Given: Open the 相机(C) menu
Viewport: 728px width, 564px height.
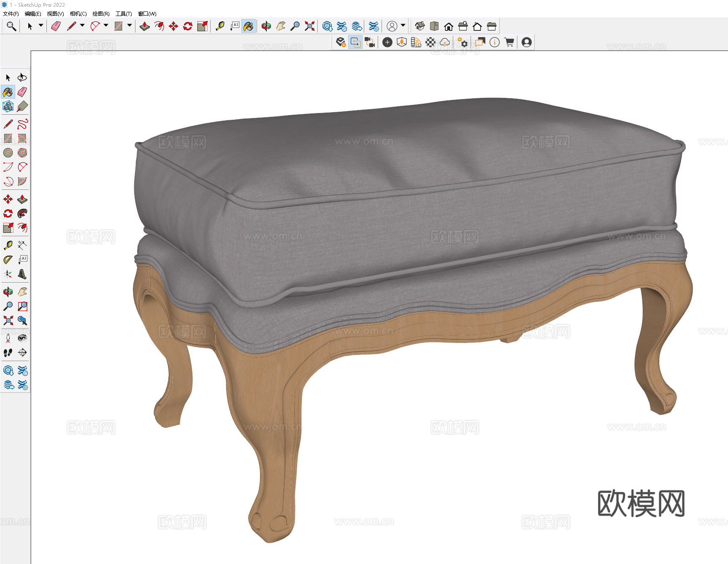Looking at the screenshot, I should point(78,14).
